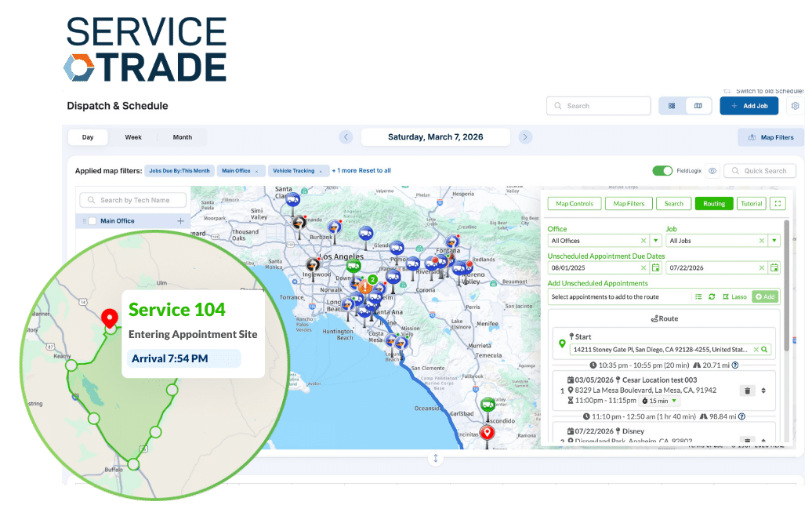Switch to the map view icon
This screenshot has height=516, width=812.
click(698, 106)
